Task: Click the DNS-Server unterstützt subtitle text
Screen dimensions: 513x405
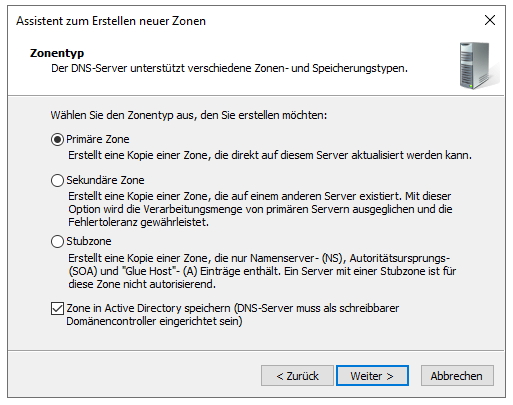Action: [x=229, y=68]
